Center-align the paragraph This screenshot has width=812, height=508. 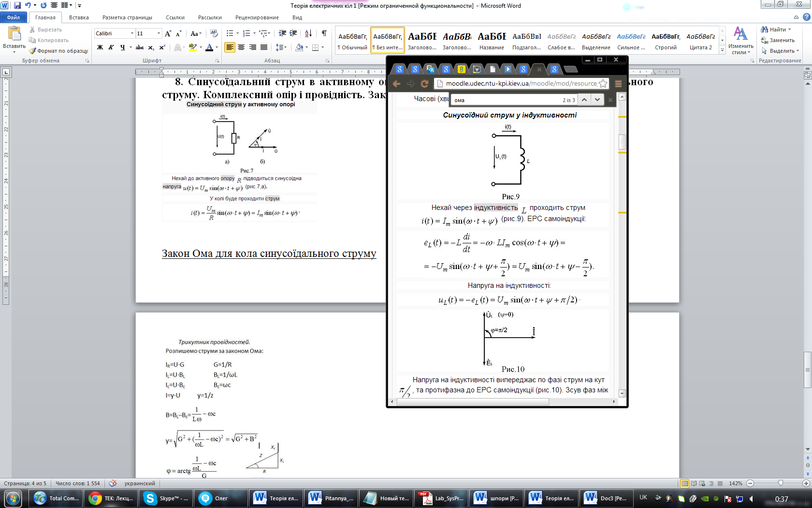click(241, 47)
